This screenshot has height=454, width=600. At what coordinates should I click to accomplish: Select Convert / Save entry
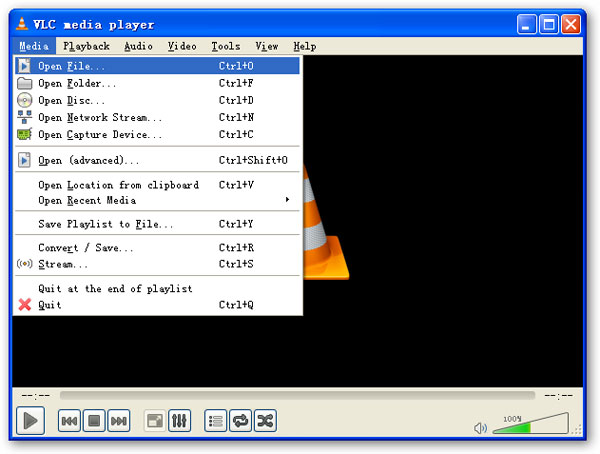pos(157,248)
